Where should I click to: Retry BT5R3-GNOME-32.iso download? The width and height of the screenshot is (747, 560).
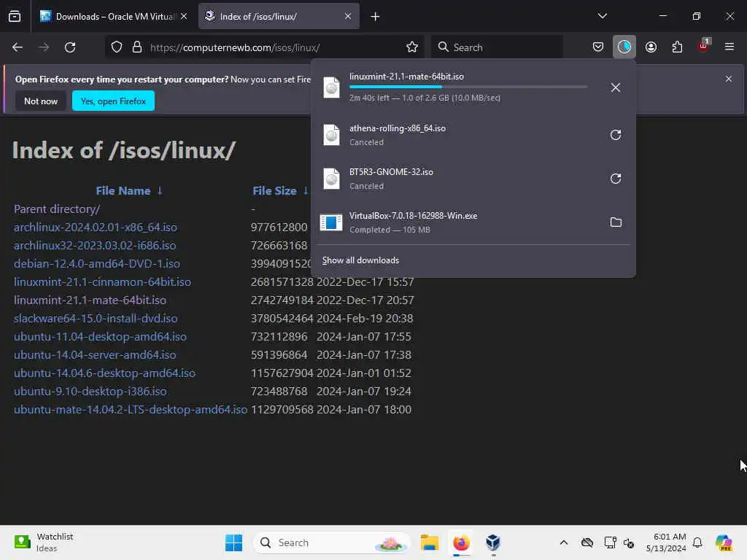(x=616, y=179)
